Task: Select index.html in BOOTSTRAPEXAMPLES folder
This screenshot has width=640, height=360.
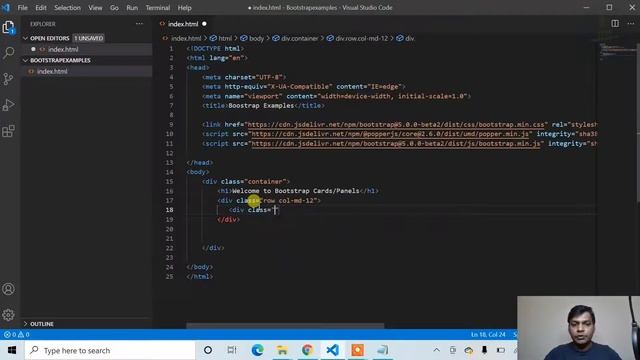Action: [52, 71]
